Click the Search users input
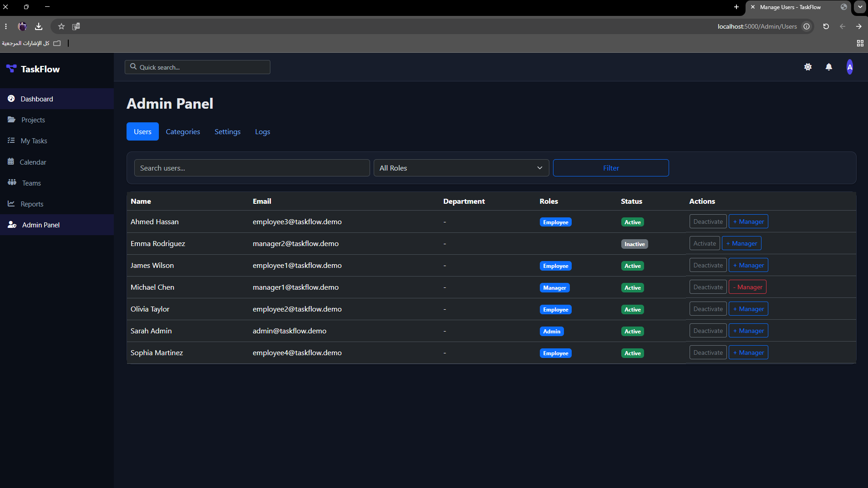 (252, 168)
